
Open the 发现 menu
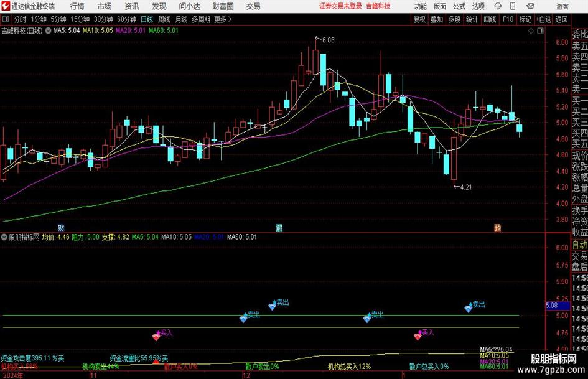(159, 6)
